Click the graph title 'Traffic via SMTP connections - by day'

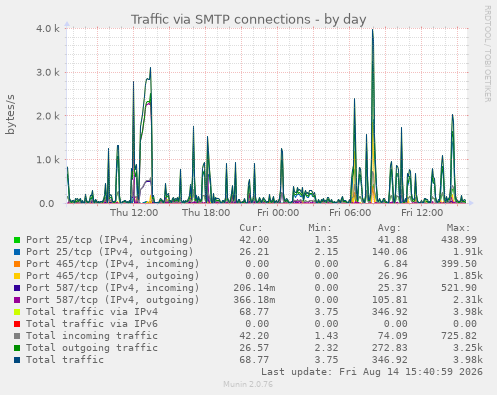point(249,20)
